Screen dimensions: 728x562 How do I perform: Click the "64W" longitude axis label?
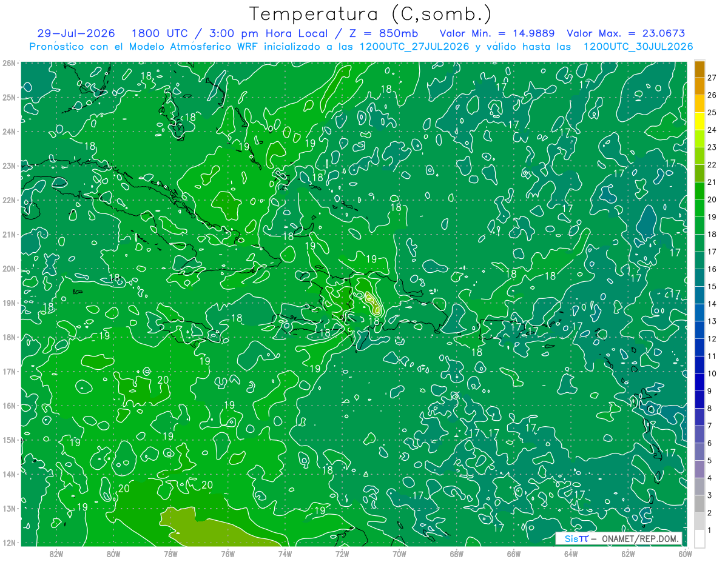click(x=571, y=554)
